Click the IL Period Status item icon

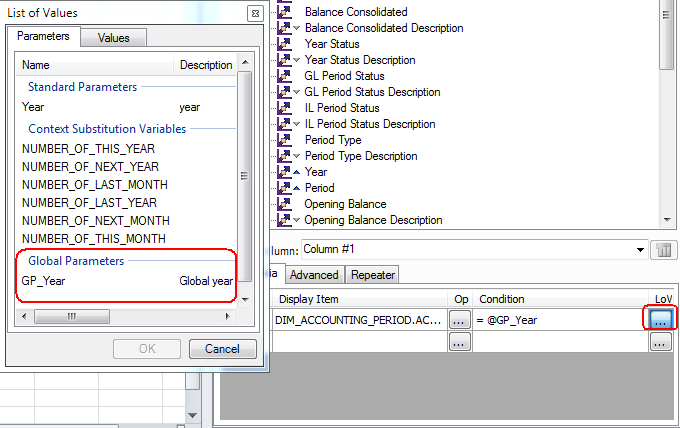coord(284,108)
